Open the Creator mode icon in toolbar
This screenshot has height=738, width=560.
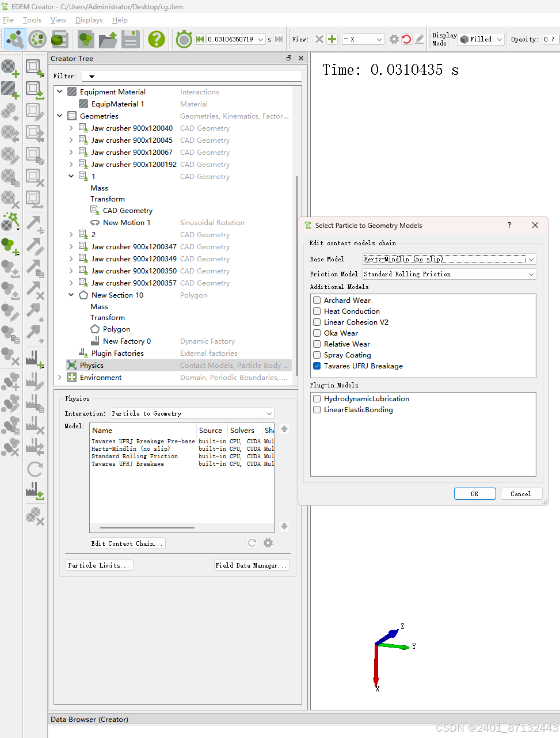[15, 39]
